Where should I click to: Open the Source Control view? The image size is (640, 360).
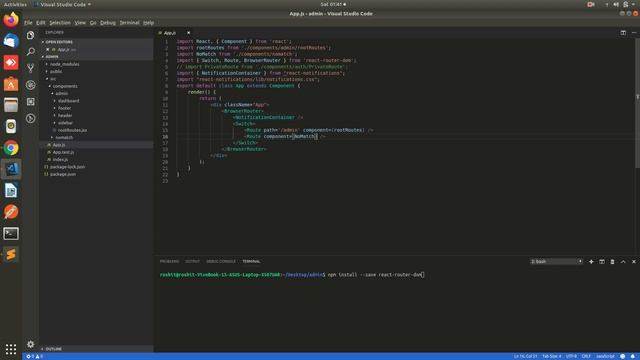coord(31,68)
